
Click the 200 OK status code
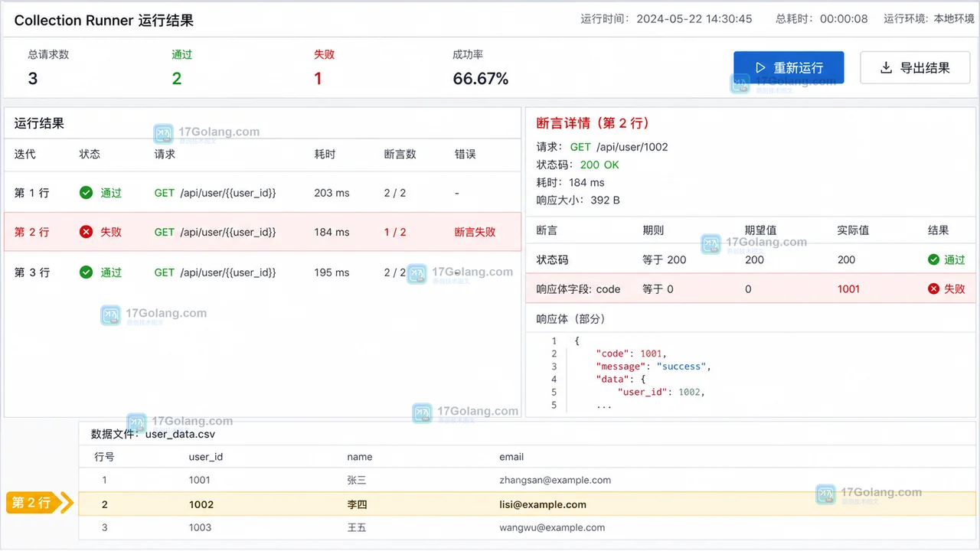click(599, 165)
